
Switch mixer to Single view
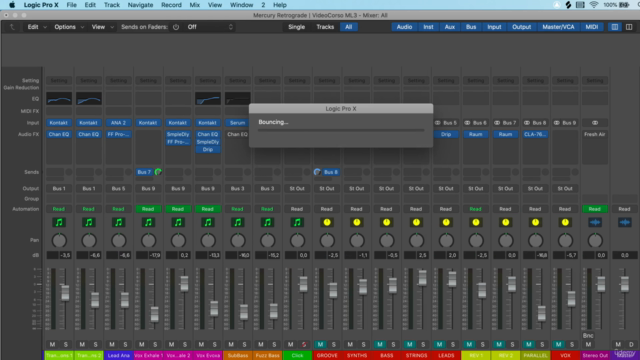pos(297,27)
